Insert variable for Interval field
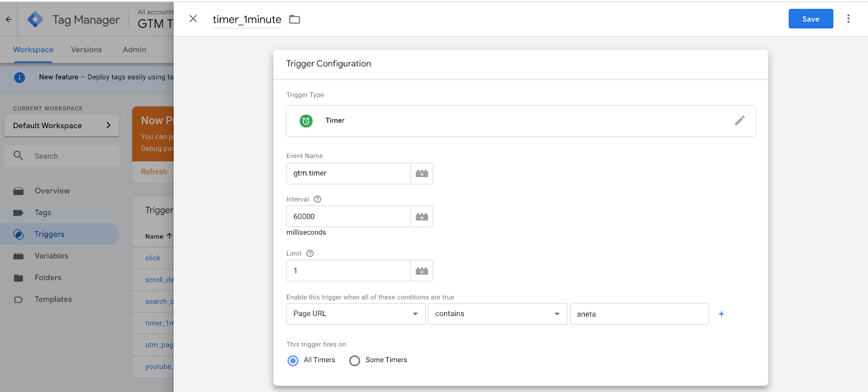The height and width of the screenshot is (392, 868). click(x=422, y=217)
